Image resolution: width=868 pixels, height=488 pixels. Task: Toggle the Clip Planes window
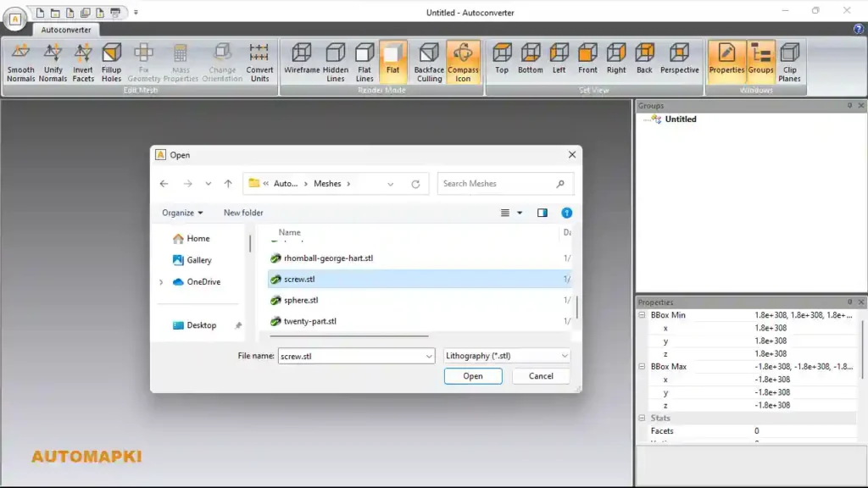pos(789,63)
